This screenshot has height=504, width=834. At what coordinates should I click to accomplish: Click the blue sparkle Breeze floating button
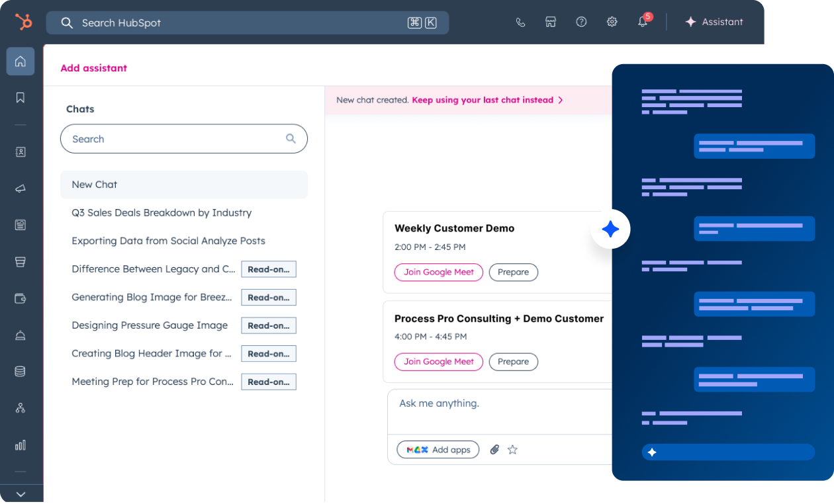(610, 230)
